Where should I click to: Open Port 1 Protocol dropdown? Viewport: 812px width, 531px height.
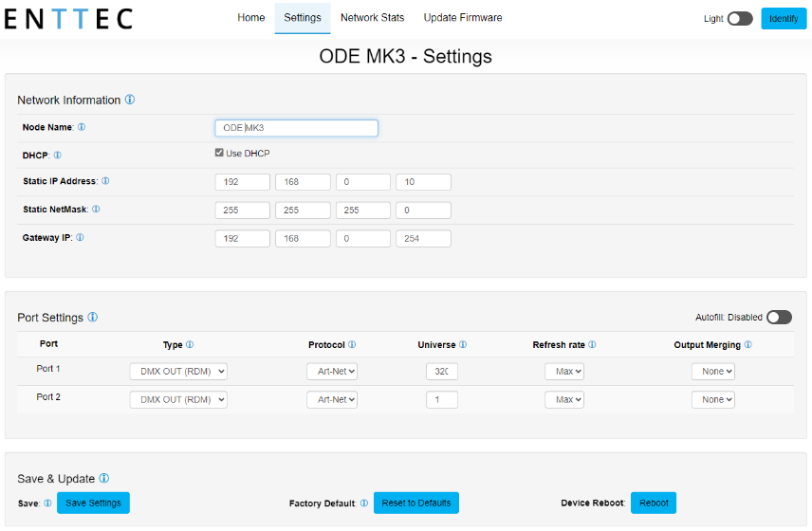coord(332,371)
